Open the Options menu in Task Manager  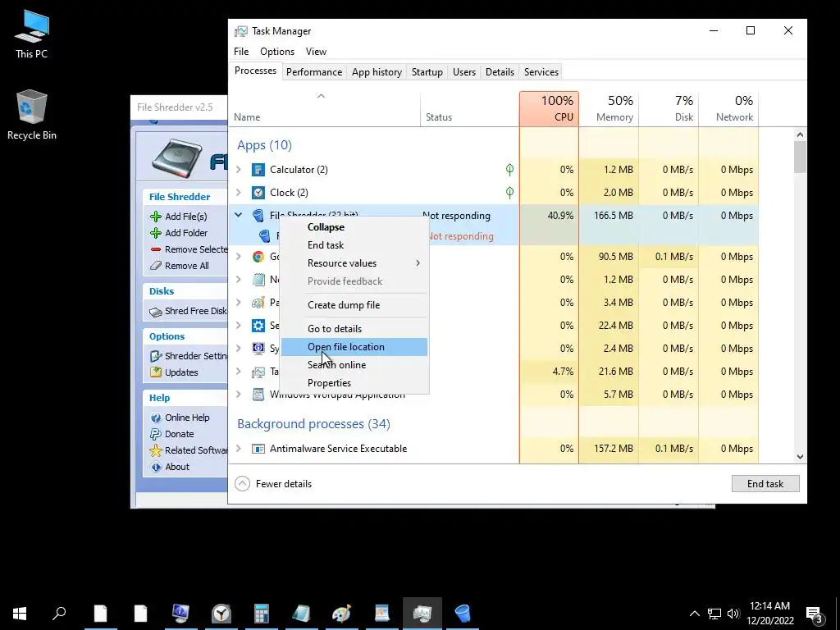[x=277, y=52]
